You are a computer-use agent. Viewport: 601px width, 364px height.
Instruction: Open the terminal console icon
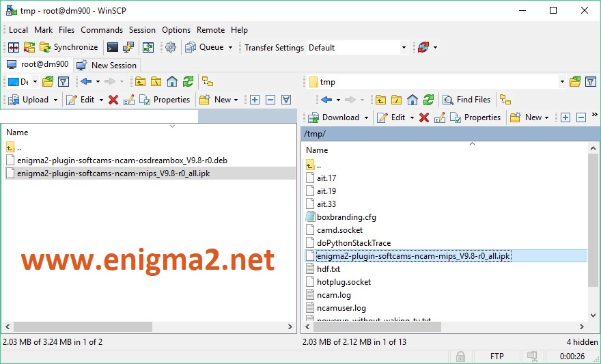(112, 48)
